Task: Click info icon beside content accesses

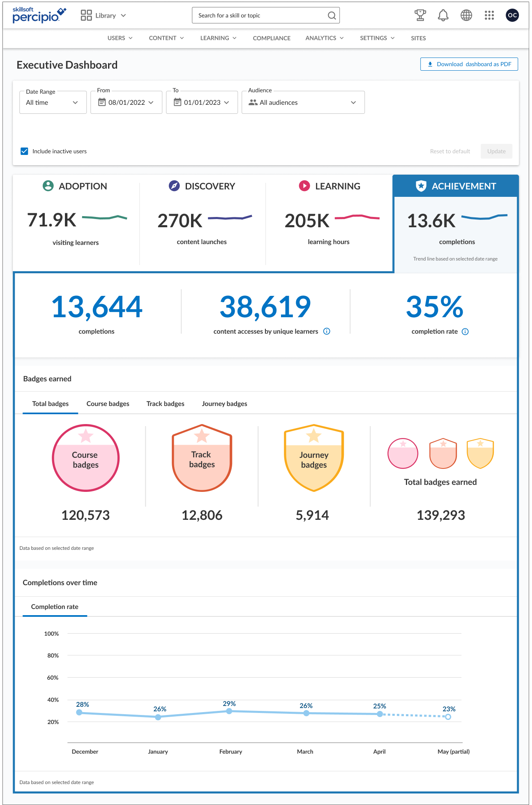Action: (x=327, y=331)
